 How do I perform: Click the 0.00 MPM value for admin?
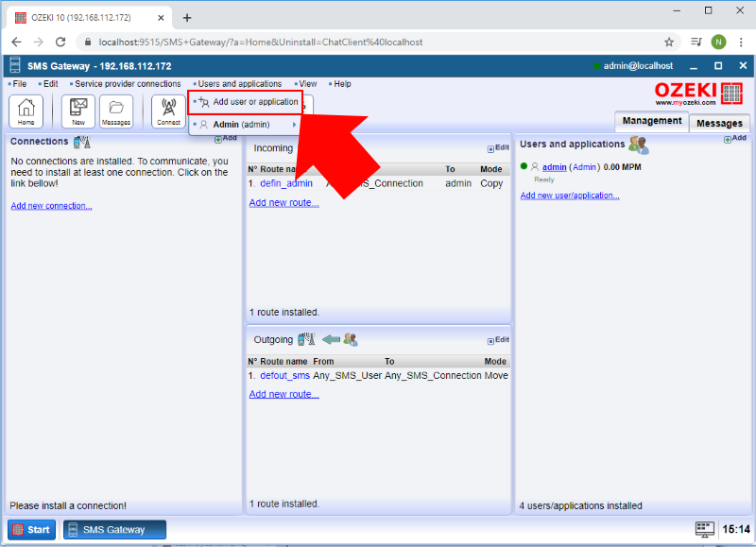pyautogui.click(x=623, y=167)
